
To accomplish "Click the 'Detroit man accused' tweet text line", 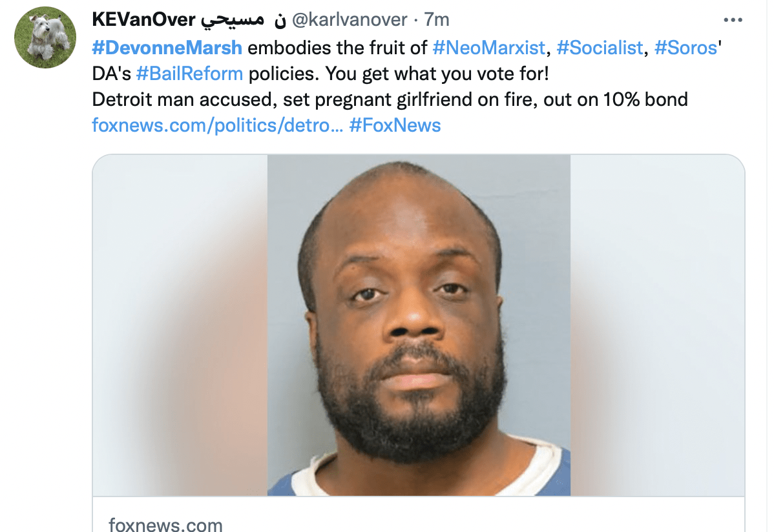I will (390, 99).
